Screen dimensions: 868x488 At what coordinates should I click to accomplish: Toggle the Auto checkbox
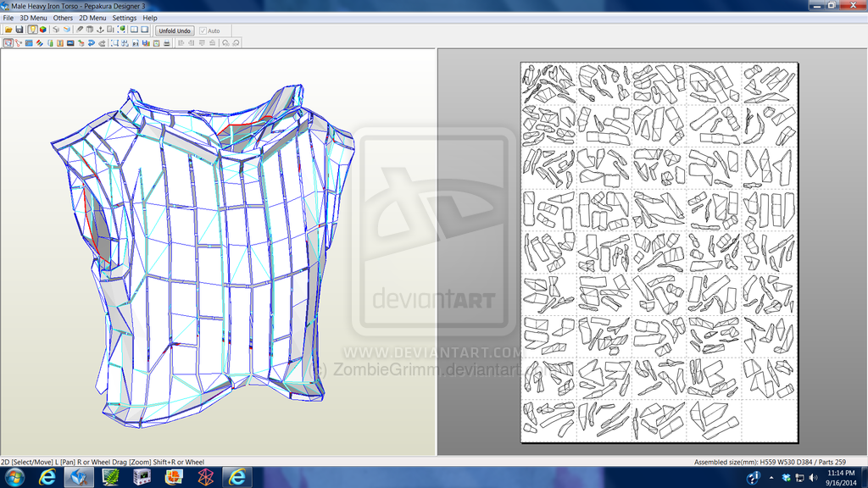coord(203,31)
